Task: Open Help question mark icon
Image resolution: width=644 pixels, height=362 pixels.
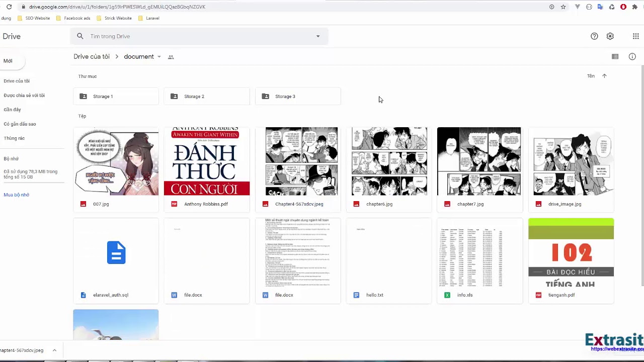Action: [x=594, y=36]
